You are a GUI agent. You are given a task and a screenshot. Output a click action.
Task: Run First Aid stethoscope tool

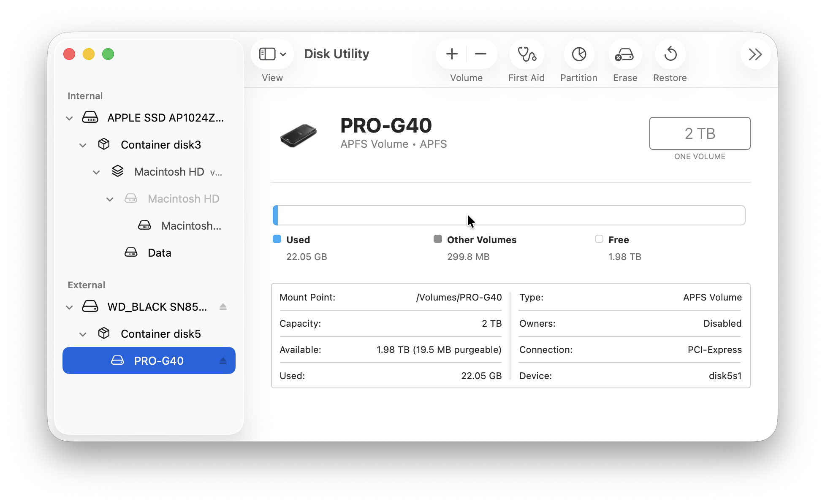click(x=526, y=54)
